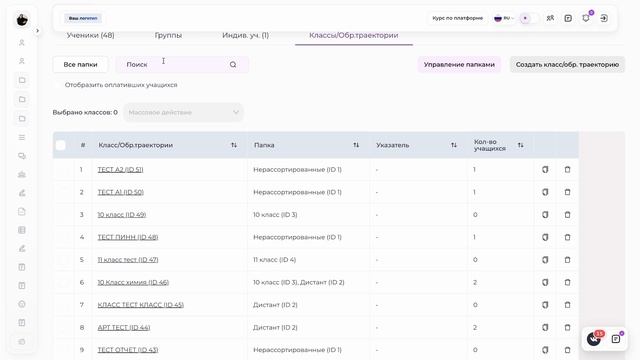Open the ТЕСТ ПИНН (ID 48) link
Image resolution: width=640 pixels, height=360 pixels.
[128, 237]
